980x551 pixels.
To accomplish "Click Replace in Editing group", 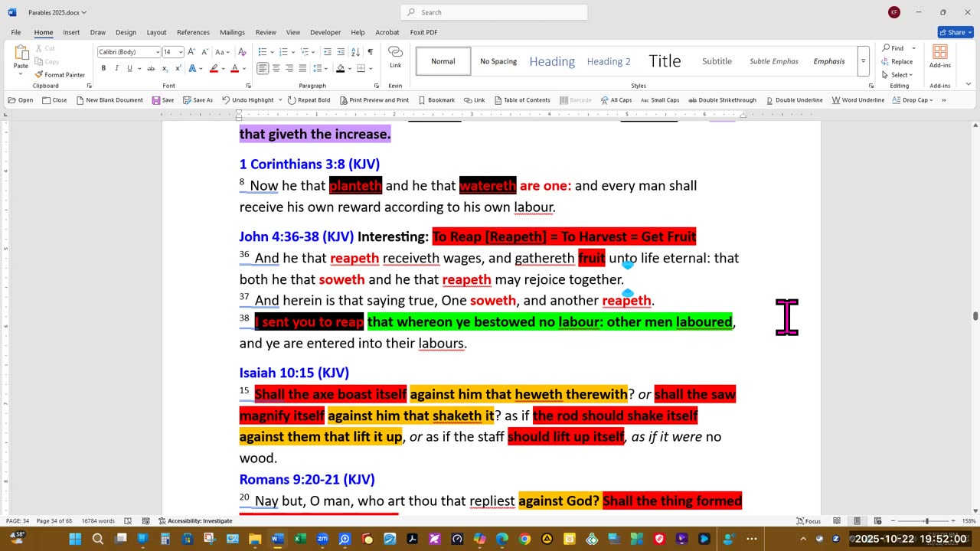I will [x=897, y=61].
